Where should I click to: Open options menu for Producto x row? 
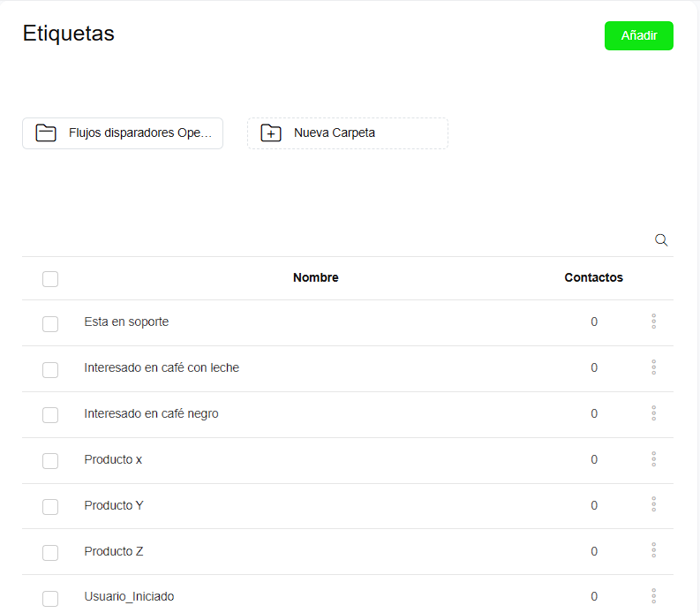[x=653, y=459]
